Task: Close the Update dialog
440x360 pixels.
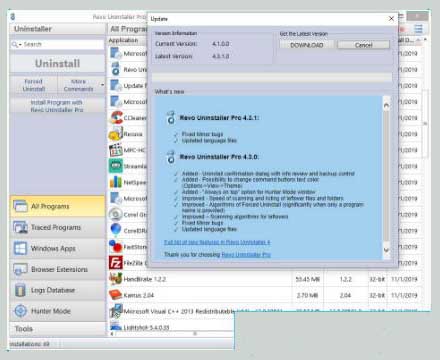Action: tap(391, 19)
